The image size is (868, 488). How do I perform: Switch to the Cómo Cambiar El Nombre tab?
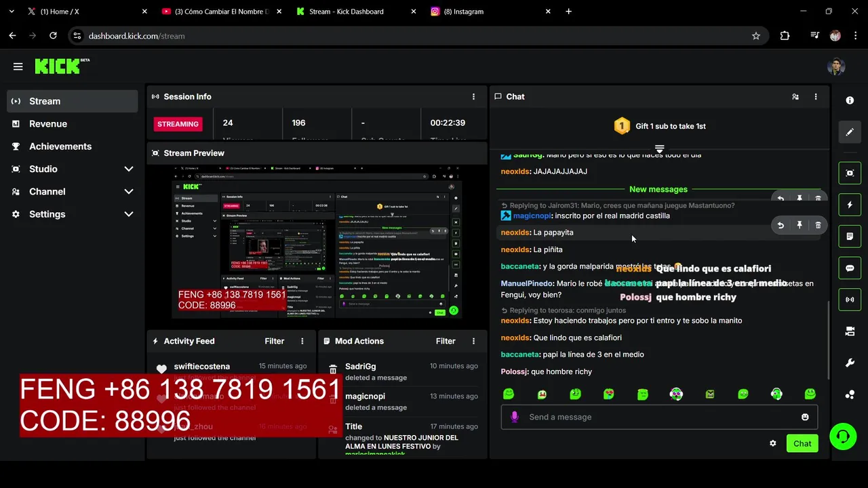pos(221,12)
